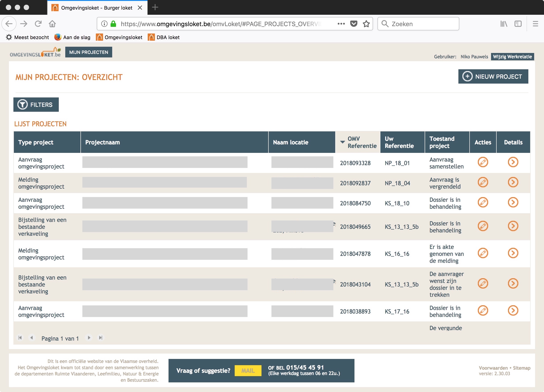Open Meest bezocht bookmarks folder

click(x=27, y=37)
